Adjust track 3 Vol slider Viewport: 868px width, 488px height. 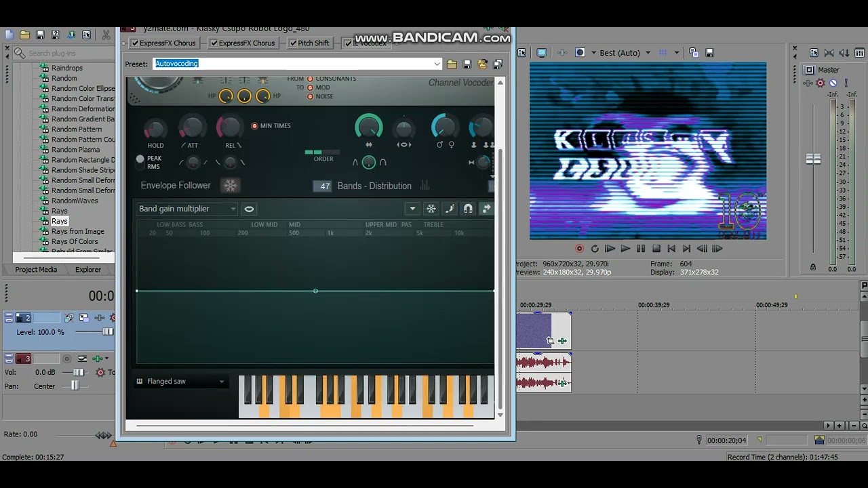(79, 372)
